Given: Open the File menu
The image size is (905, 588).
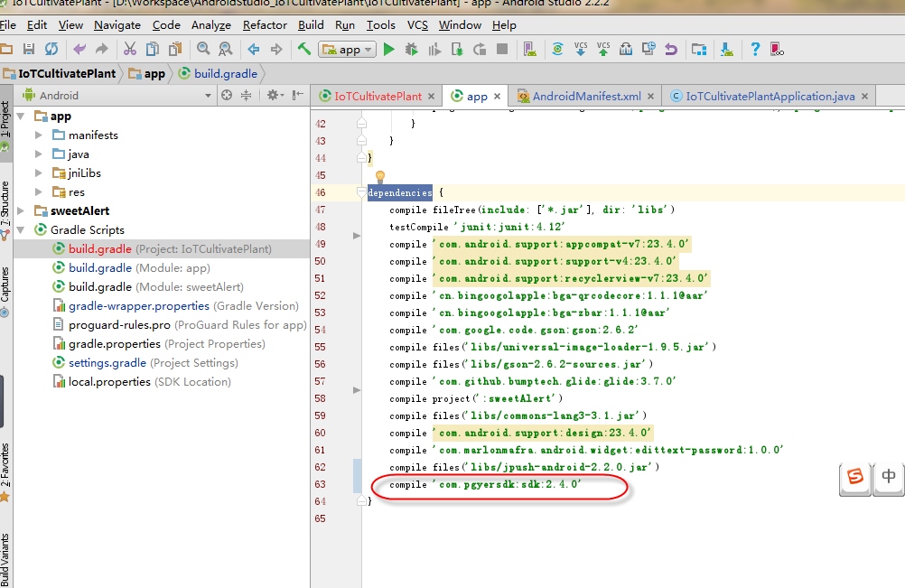Looking at the screenshot, I should (8, 24).
